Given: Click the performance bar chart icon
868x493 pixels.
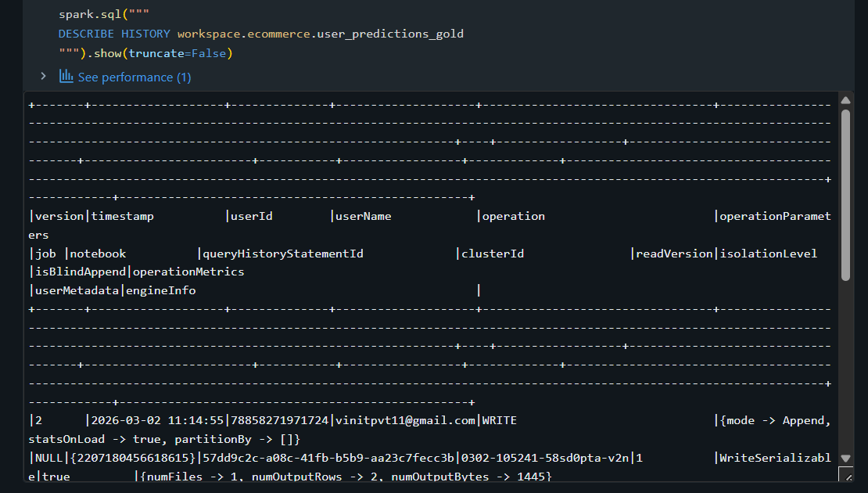Looking at the screenshot, I should (x=66, y=77).
